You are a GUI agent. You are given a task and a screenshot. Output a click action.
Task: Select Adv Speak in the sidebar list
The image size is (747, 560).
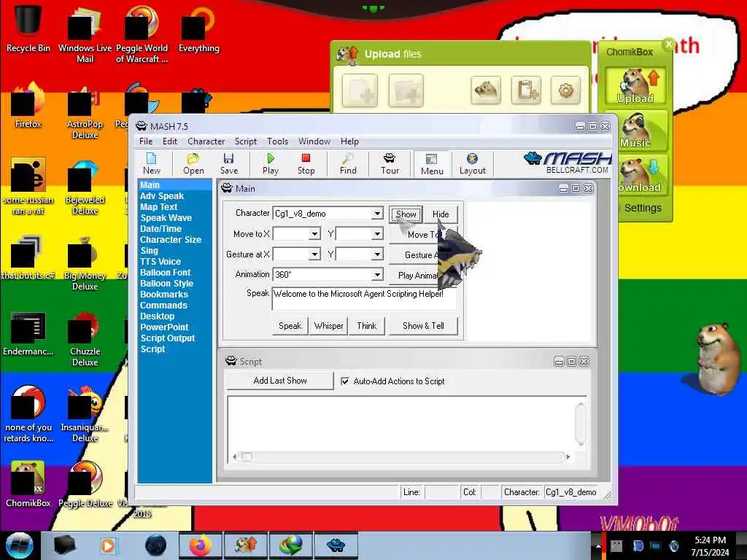[161, 195]
